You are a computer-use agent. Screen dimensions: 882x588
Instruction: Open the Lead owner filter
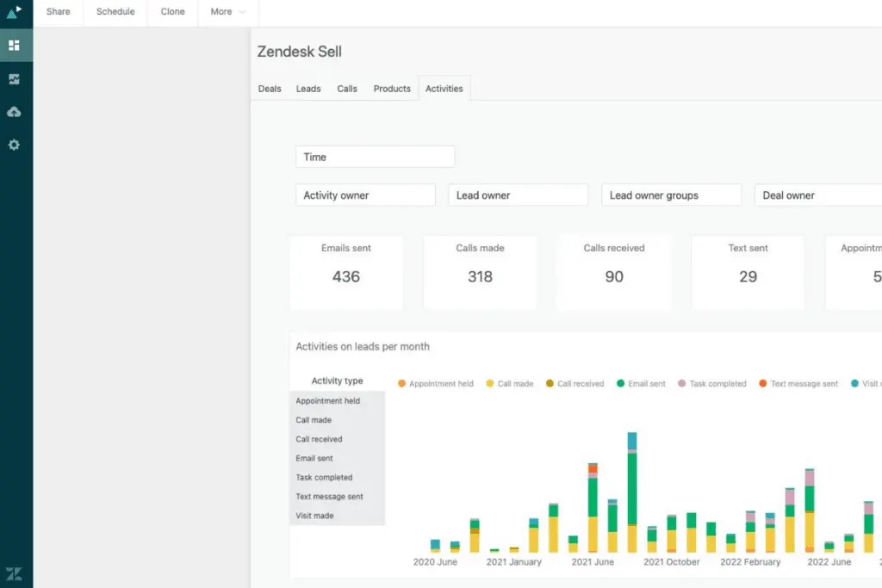coord(519,195)
